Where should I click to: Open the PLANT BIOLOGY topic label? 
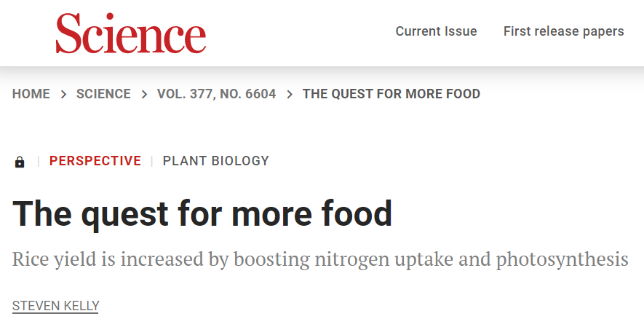pos(215,161)
